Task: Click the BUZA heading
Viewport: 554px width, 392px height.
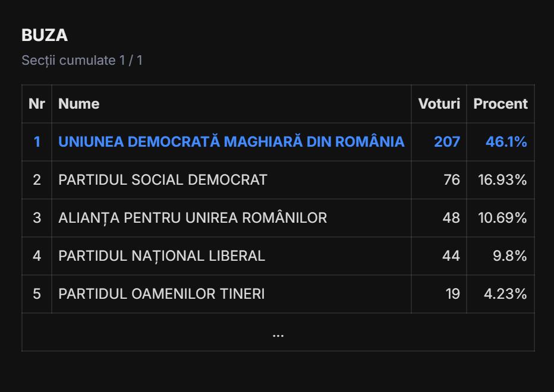Action: (45, 36)
